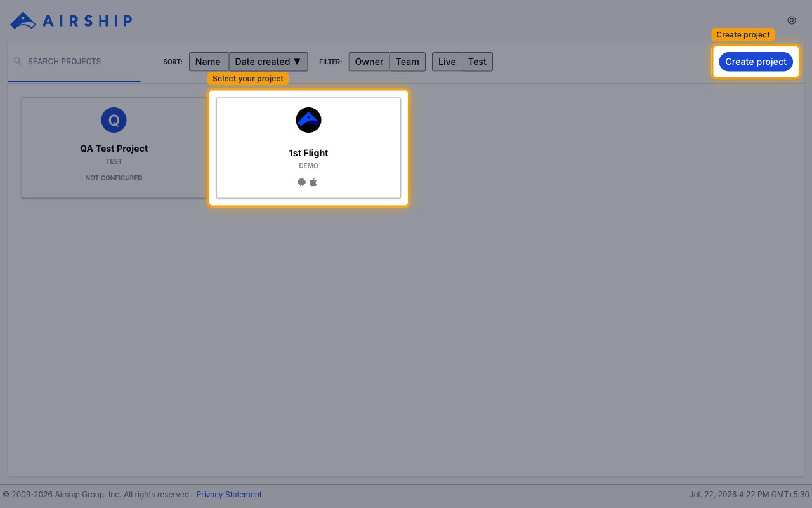
Task: Click the DEMO label on 1st Flight
Action: (308, 166)
